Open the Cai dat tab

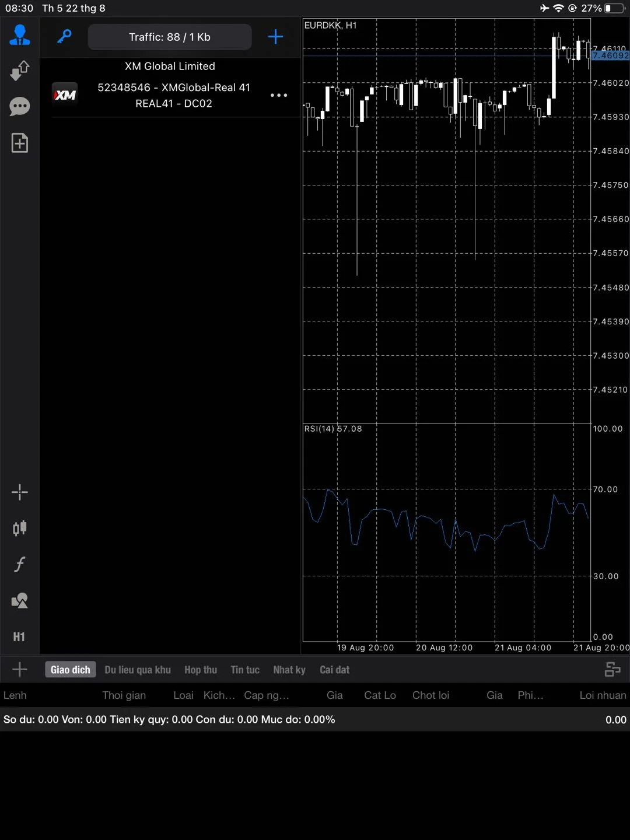(x=335, y=670)
